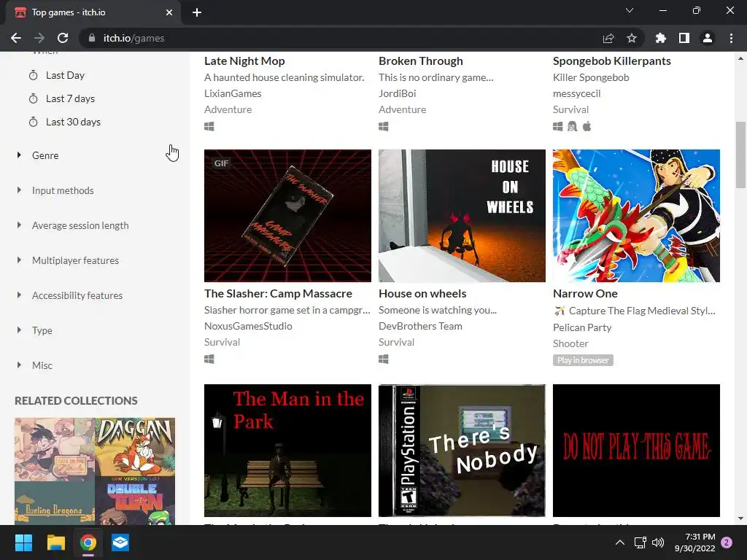Image resolution: width=747 pixels, height=560 pixels.
Task: Open the Narrow One archer thumbnail
Action: point(636,216)
